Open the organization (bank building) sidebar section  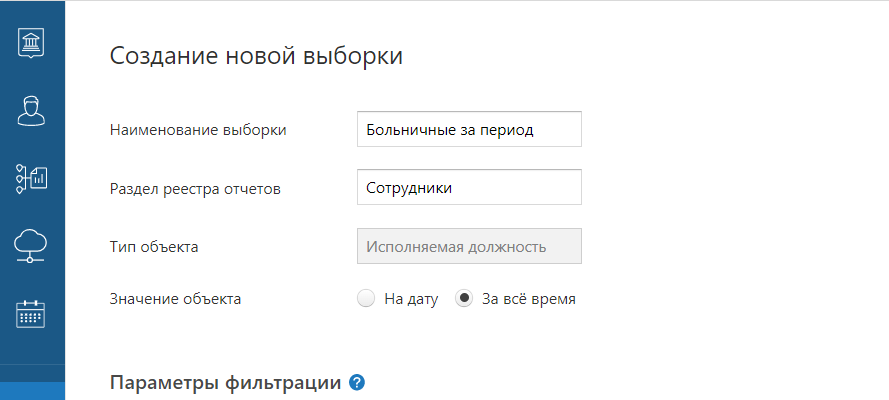[x=32, y=44]
